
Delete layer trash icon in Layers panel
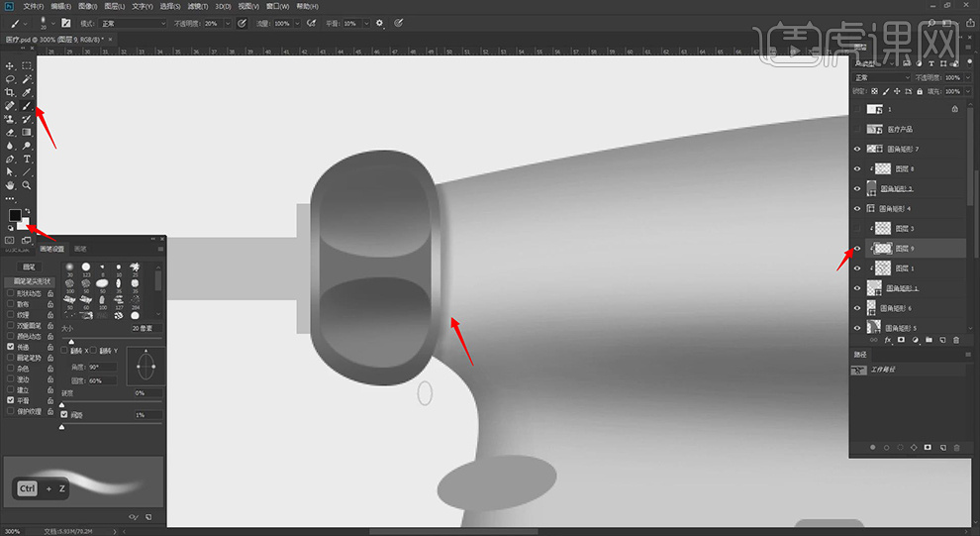(x=956, y=340)
